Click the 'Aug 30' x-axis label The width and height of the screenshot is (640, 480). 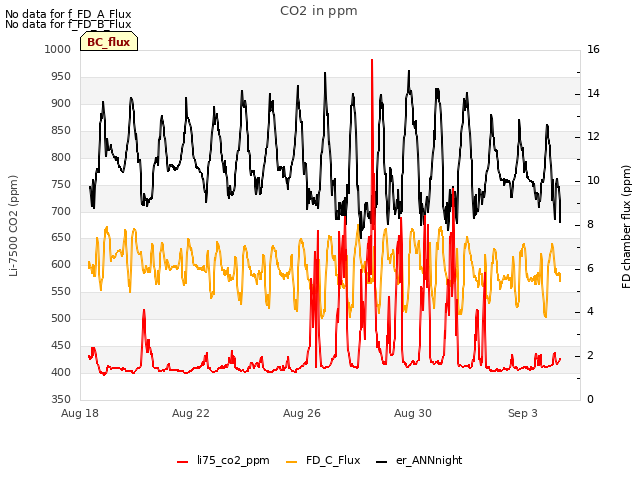point(413,413)
